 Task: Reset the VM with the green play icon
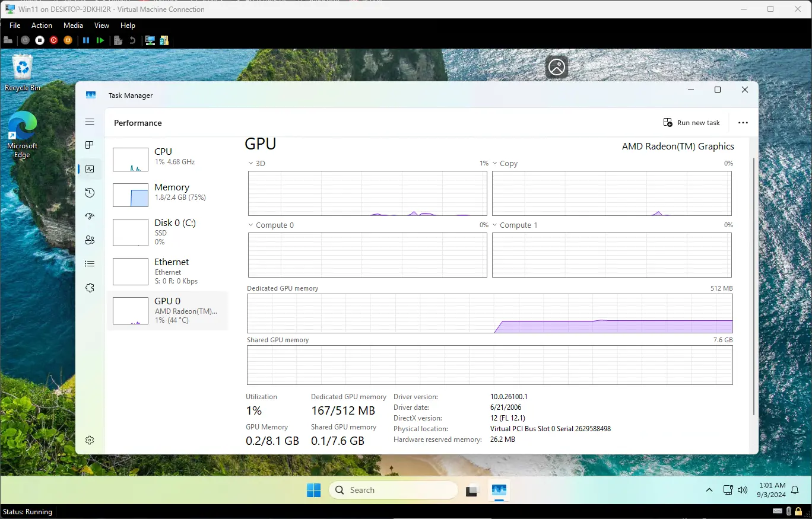pyautogui.click(x=100, y=40)
